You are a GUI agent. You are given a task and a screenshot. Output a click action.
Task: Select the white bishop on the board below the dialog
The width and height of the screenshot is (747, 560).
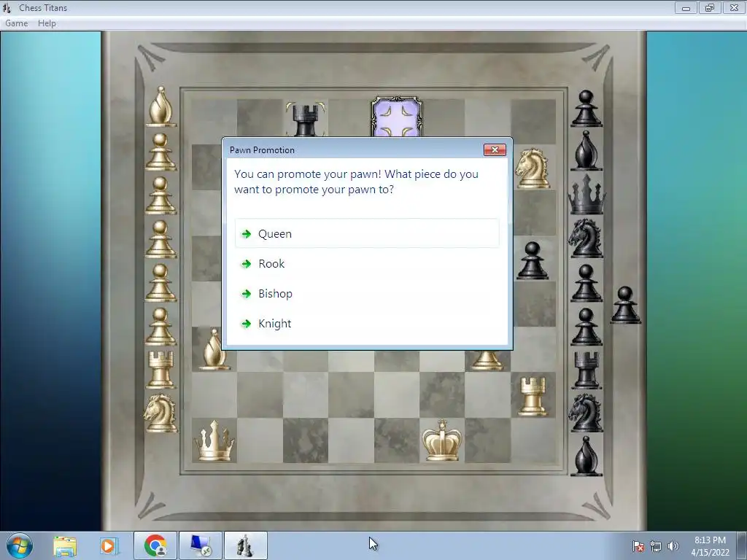[214, 350]
